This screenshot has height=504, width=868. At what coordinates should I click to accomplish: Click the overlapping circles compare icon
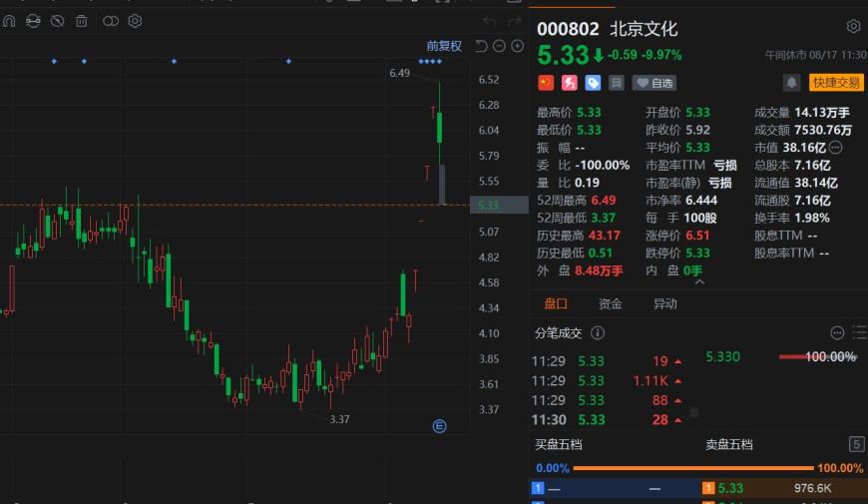(111, 22)
